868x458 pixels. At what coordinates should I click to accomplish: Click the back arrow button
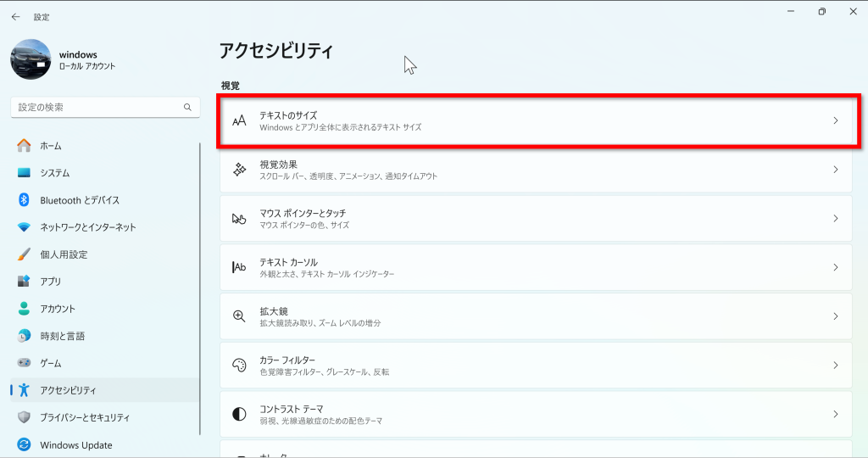pyautogui.click(x=15, y=17)
